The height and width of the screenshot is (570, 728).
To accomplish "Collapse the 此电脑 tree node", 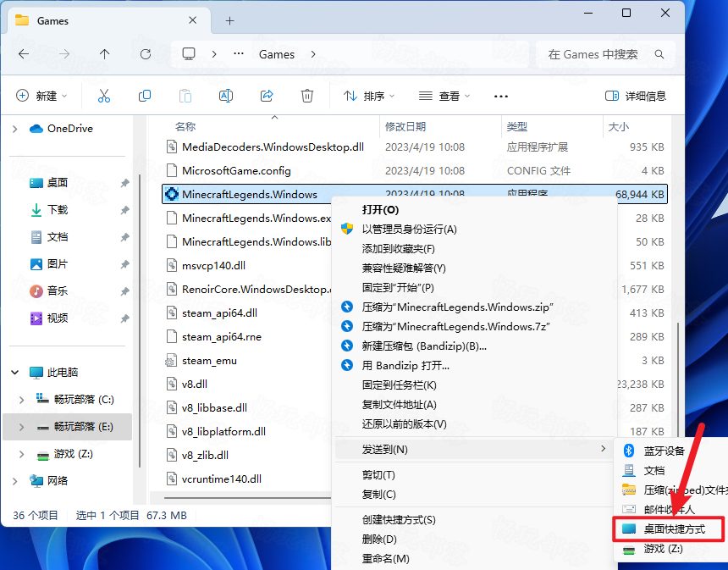I will click(x=15, y=372).
